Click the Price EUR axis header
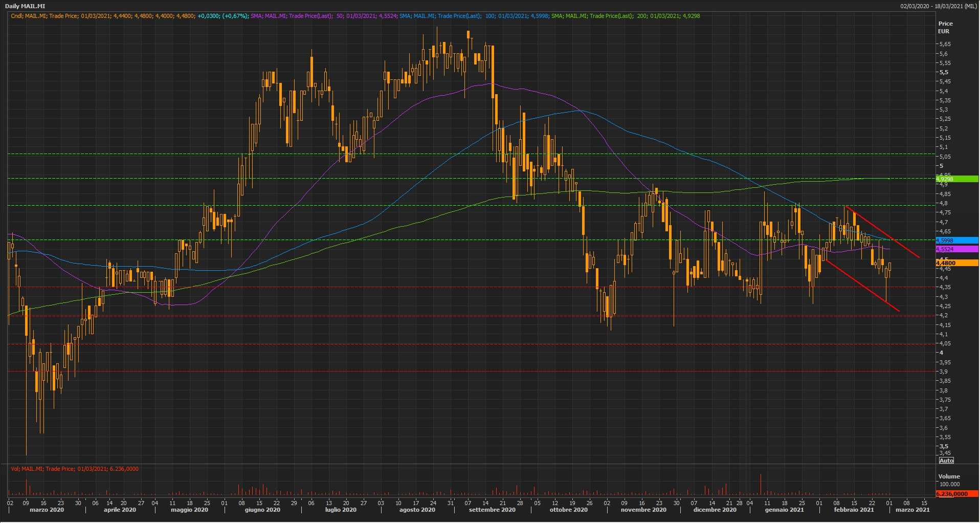Screen dimensions: 980x523 click(945, 27)
